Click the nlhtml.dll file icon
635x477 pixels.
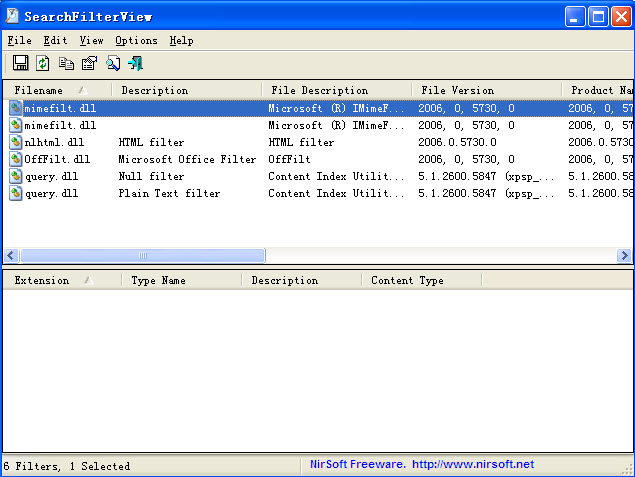click(15, 142)
